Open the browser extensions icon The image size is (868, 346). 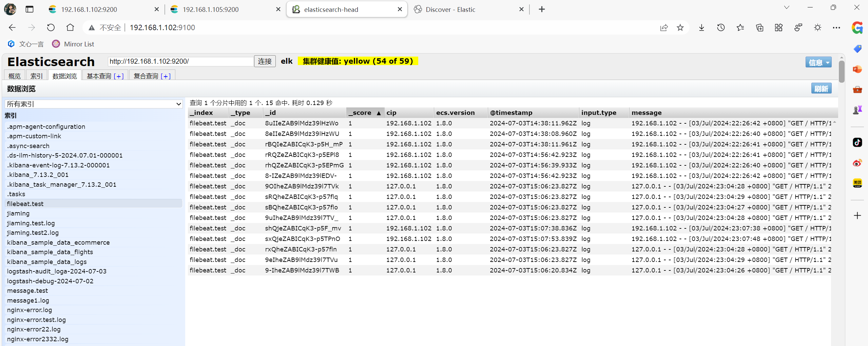[779, 28]
